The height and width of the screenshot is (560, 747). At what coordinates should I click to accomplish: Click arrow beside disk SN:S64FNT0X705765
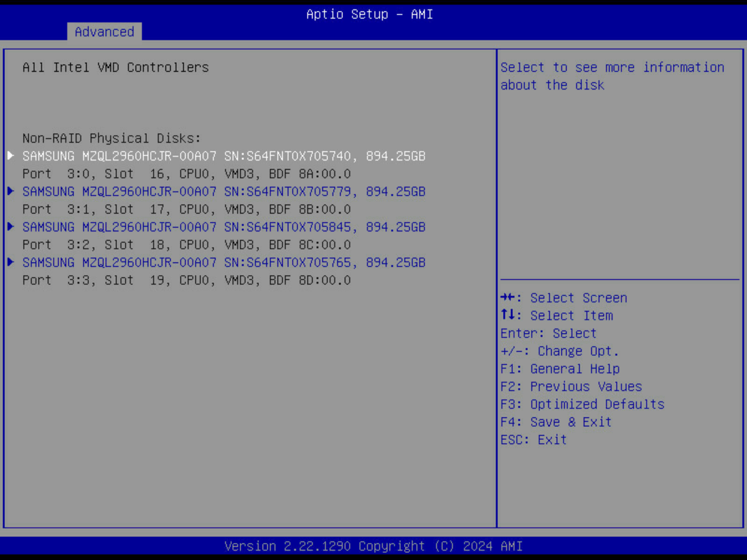[11, 262]
